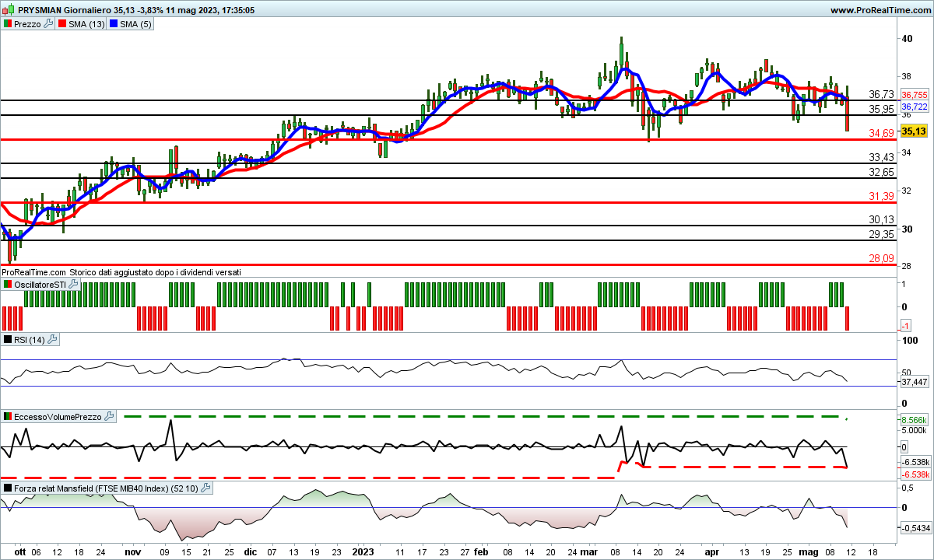The width and height of the screenshot is (934, 560).
Task: Select the EccessoVolumePrezzo panel label
Action: (58, 417)
